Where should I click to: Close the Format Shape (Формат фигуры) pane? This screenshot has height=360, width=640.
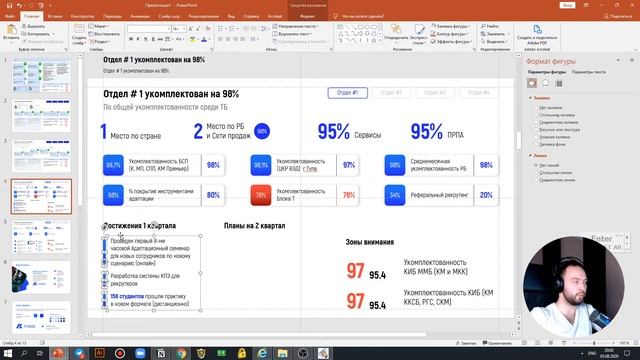[x=632, y=60]
